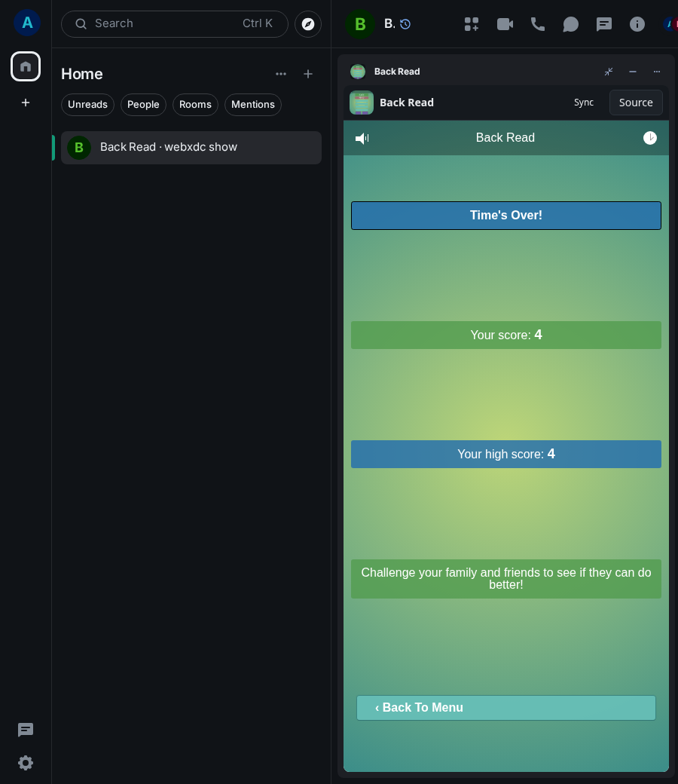Open the round speech bubble icon
Viewport: 678px width, 784px height.
point(570,24)
